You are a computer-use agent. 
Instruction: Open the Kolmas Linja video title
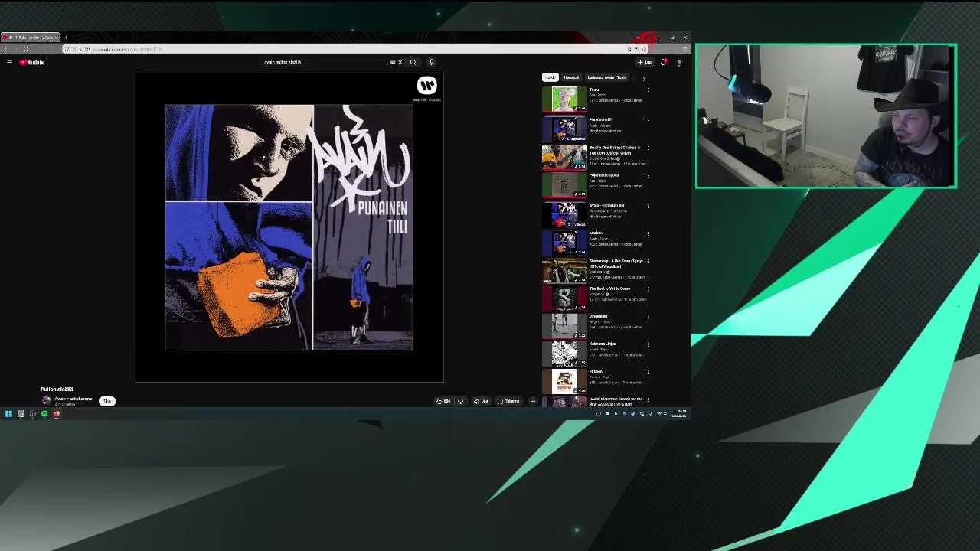click(x=603, y=344)
